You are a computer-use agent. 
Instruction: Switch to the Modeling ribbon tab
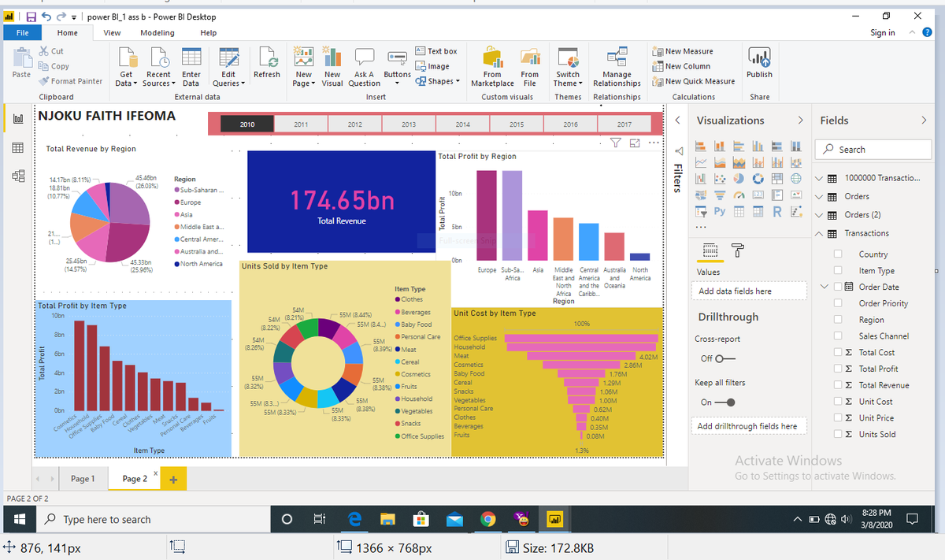click(x=157, y=32)
